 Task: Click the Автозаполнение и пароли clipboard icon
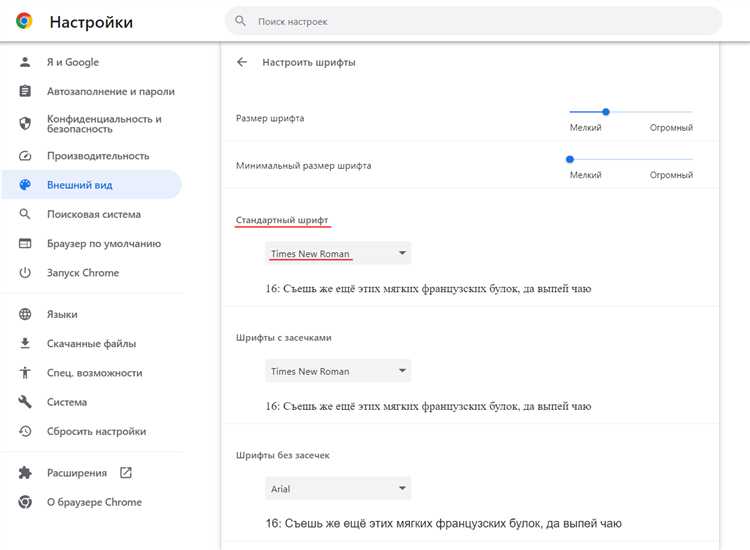click(x=26, y=91)
